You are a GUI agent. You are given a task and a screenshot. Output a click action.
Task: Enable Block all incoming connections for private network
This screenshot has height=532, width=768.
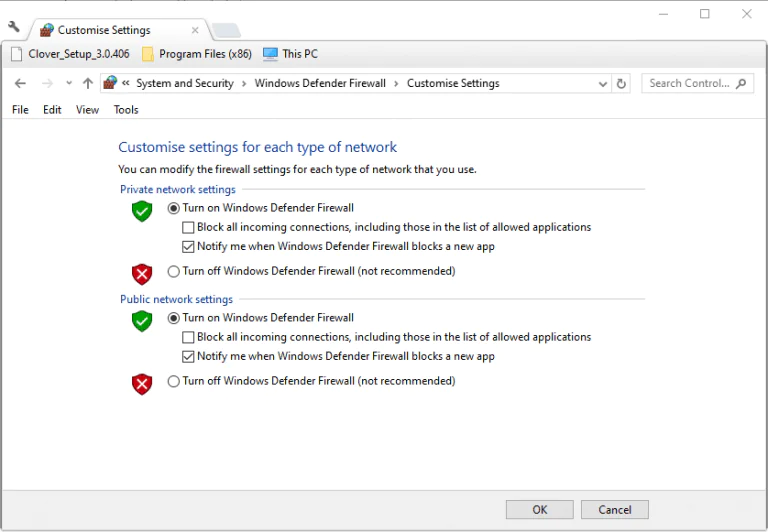click(188, 227)
